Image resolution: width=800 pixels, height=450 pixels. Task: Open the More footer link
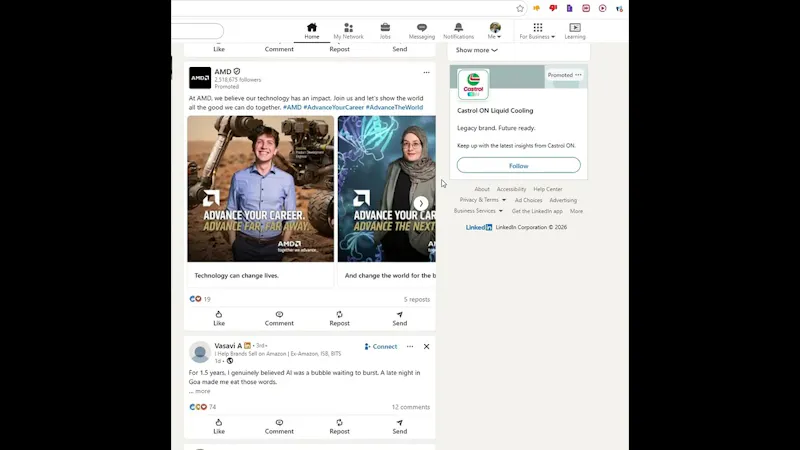pos(576,211)
